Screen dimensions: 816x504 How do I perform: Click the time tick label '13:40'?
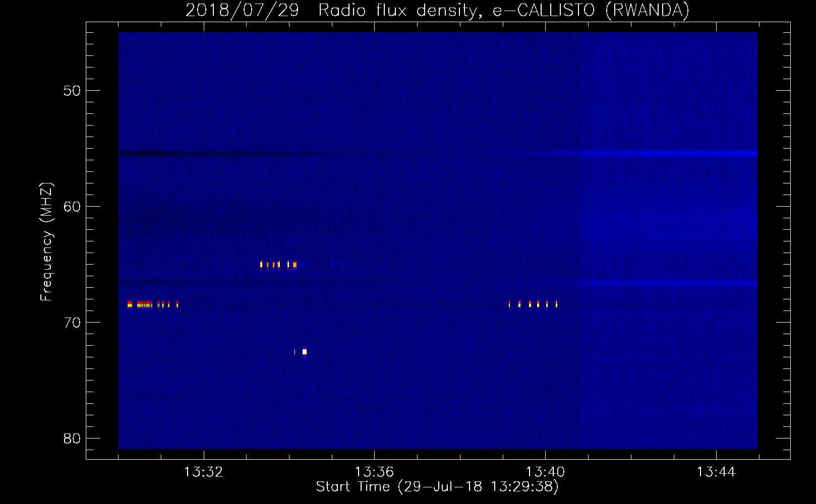coord(545,472)
